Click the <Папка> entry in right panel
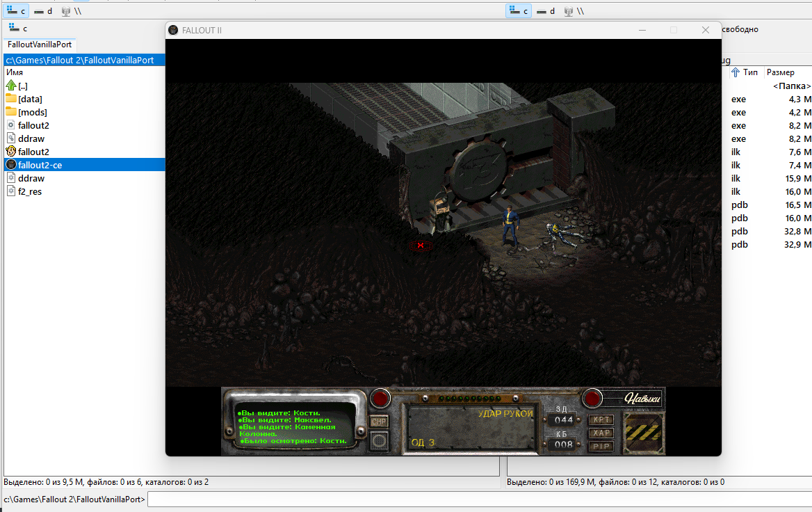 pyautogui.click(x=791, y=86)
